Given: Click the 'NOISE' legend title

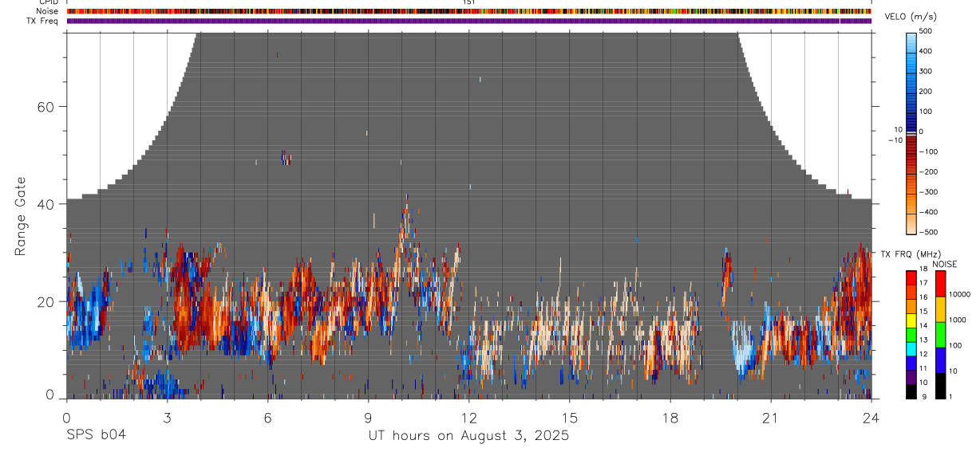Looking at the screenshot, I should point(944,264).
